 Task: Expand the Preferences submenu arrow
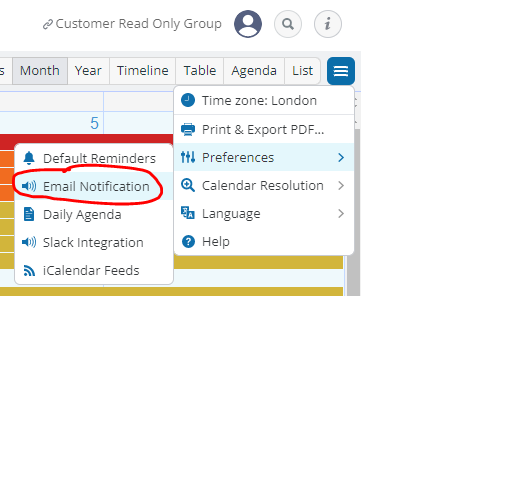coord(341,157)
